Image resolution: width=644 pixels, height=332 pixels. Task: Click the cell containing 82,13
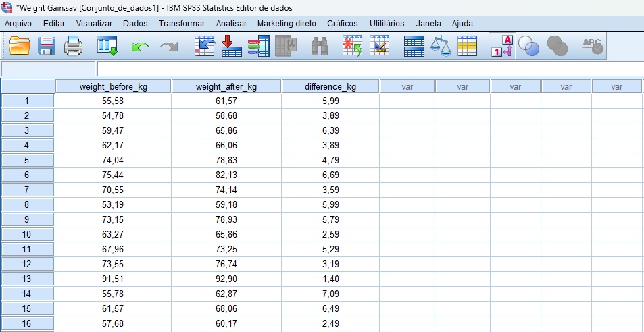[x=226, y=175]
